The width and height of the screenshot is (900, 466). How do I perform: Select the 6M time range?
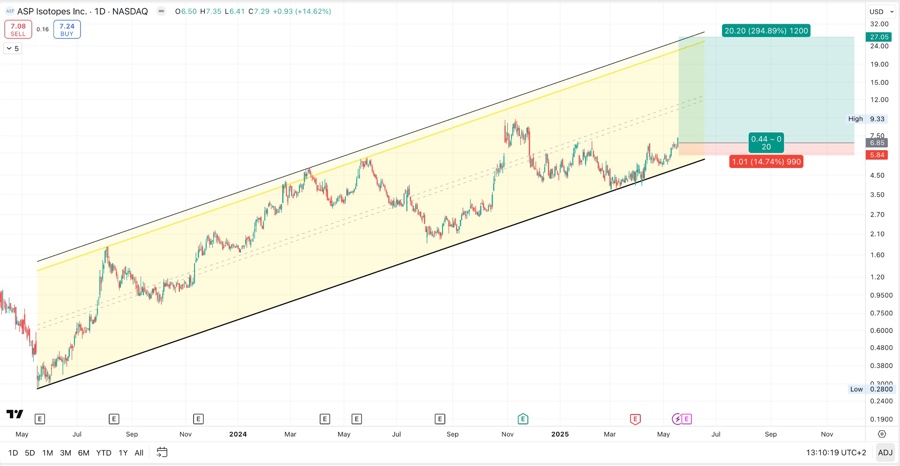click(83, 453)
